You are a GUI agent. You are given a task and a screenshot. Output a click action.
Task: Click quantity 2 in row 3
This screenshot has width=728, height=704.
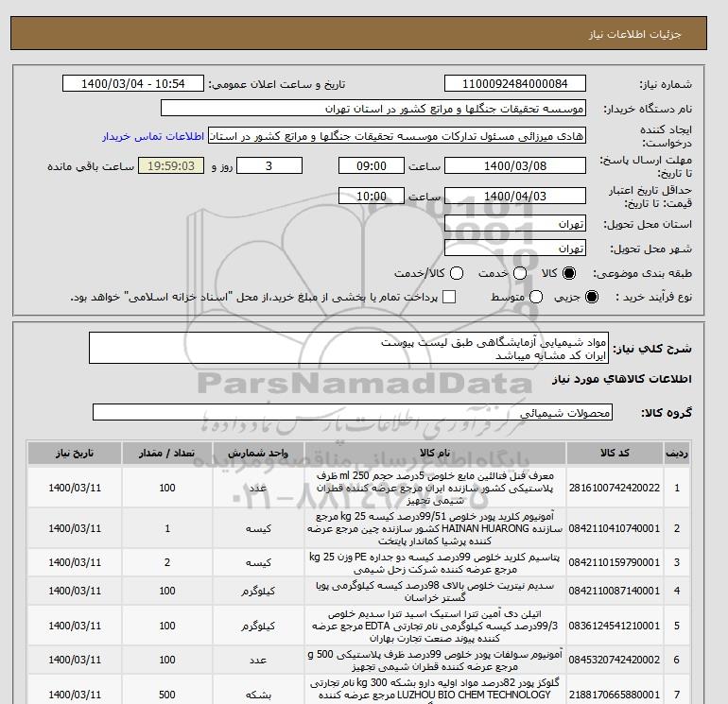167,562
